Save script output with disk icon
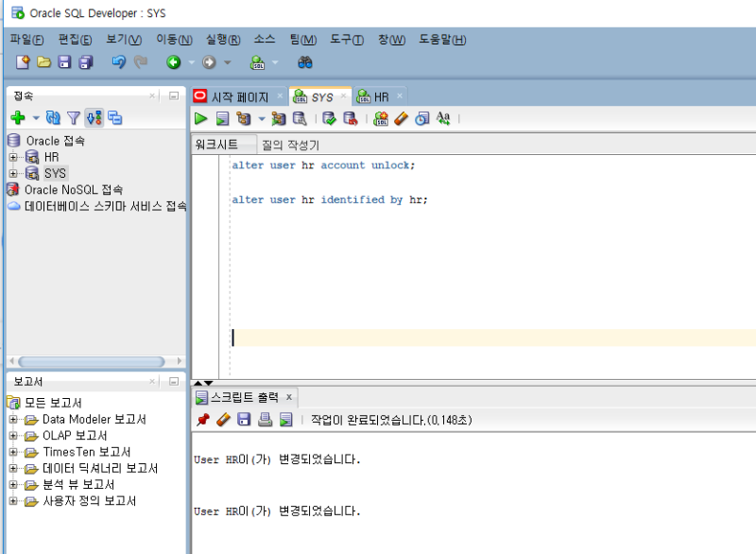The width and height of the screenshot is (756, 554). [x=244, y=420]
